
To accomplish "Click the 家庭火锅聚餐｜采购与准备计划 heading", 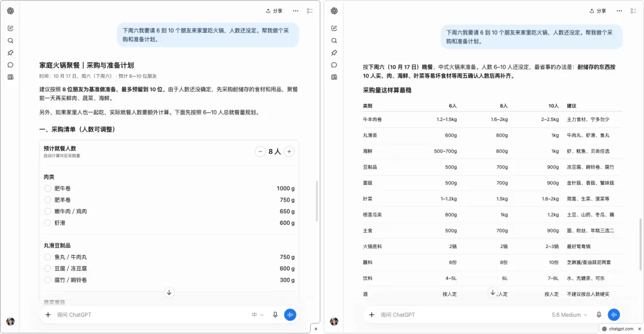I will click(86, 66).
